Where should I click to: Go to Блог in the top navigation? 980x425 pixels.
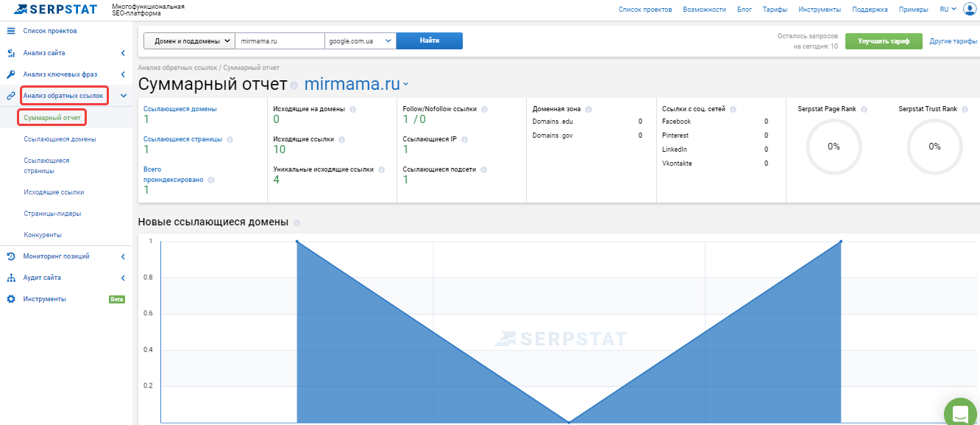coord(744,10)
